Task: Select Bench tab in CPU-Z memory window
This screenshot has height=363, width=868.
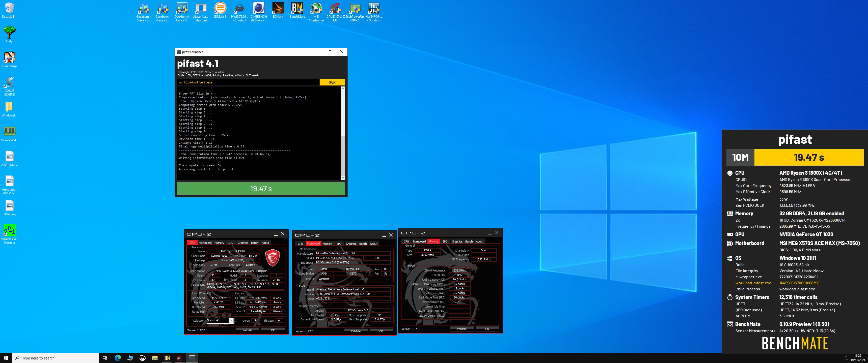Action: 469,241
